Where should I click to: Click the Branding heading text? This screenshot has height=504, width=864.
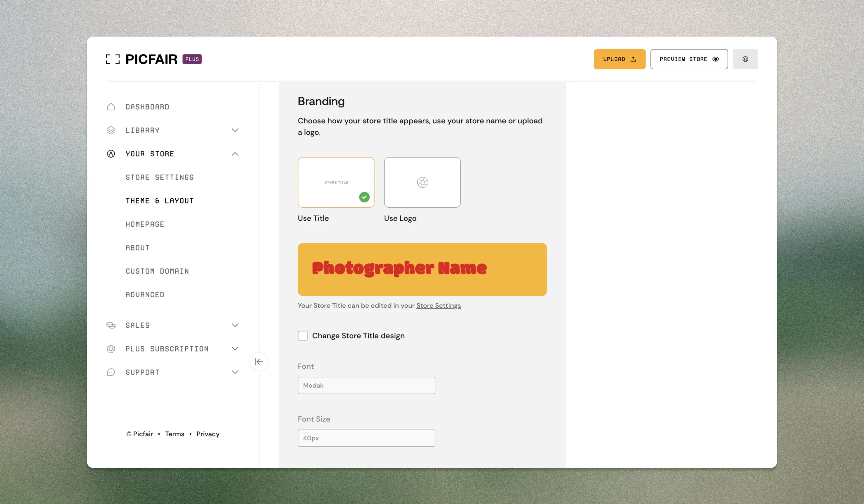(321, 101)
